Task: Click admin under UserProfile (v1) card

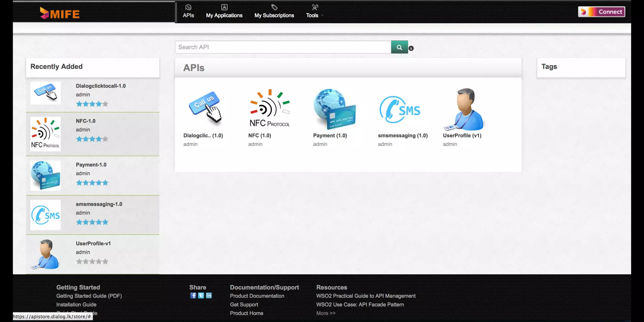Action: [450, 144]
